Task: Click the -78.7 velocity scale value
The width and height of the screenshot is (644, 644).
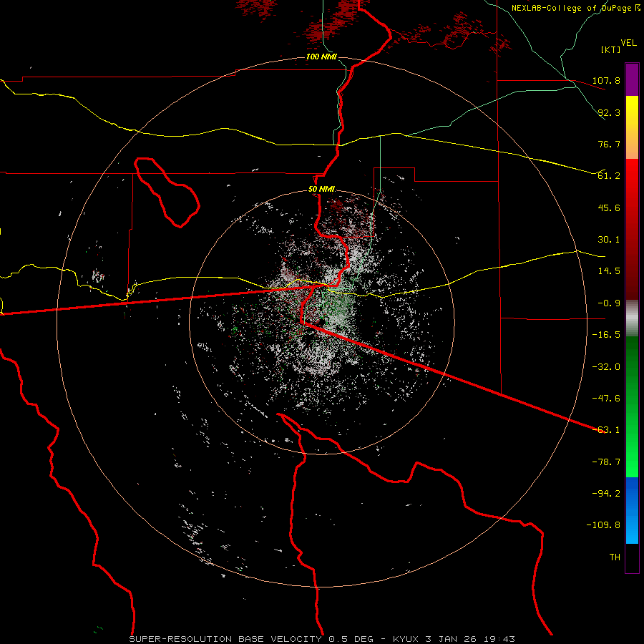Action: [x=606, y=462]
